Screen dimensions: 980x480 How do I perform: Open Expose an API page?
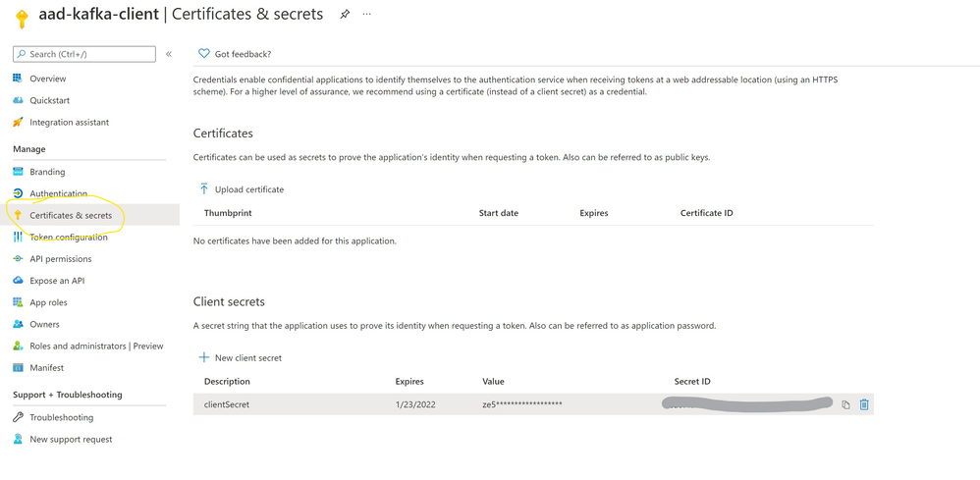57,281
